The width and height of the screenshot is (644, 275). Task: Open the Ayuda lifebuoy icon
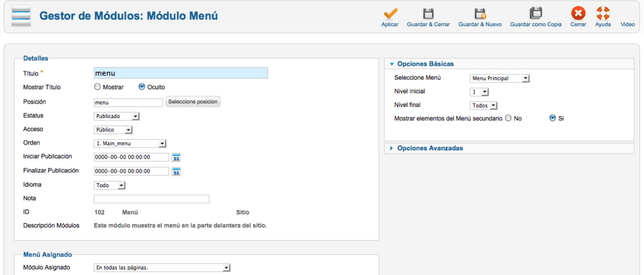coord(603,13)
